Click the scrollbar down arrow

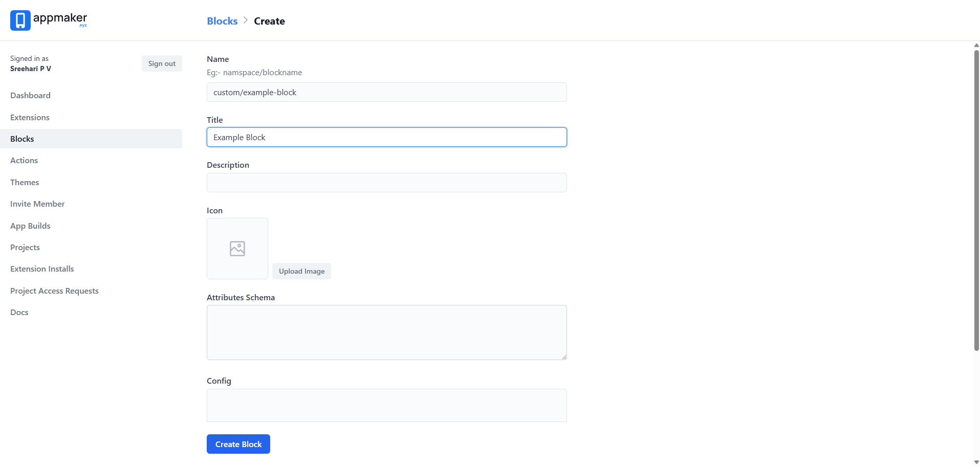coord(975,461)
